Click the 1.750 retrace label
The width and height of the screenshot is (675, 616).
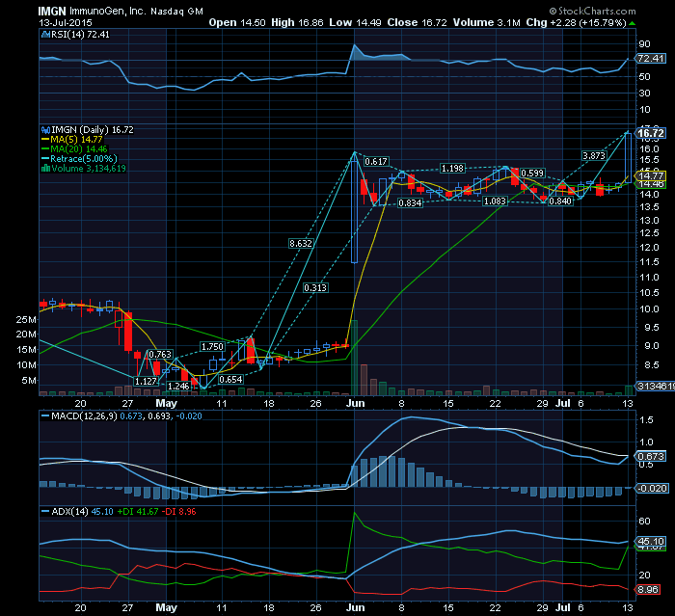click(x=213, y=347)
